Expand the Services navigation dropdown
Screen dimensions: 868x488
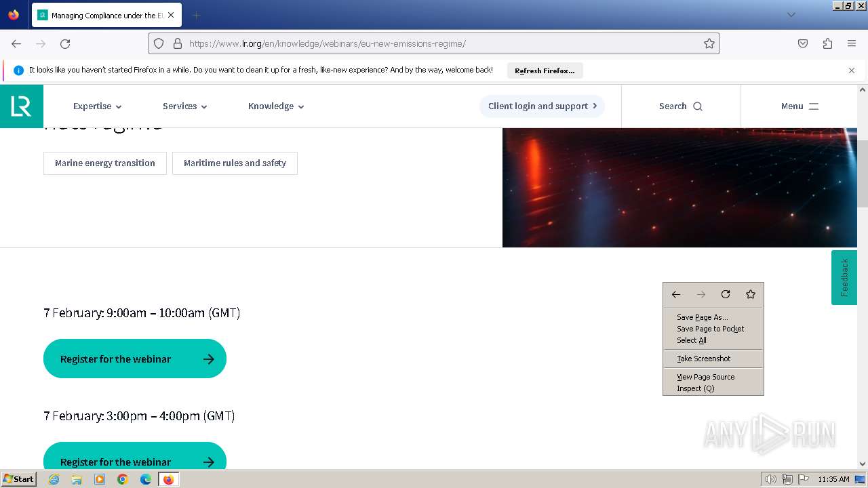[184, 106]
